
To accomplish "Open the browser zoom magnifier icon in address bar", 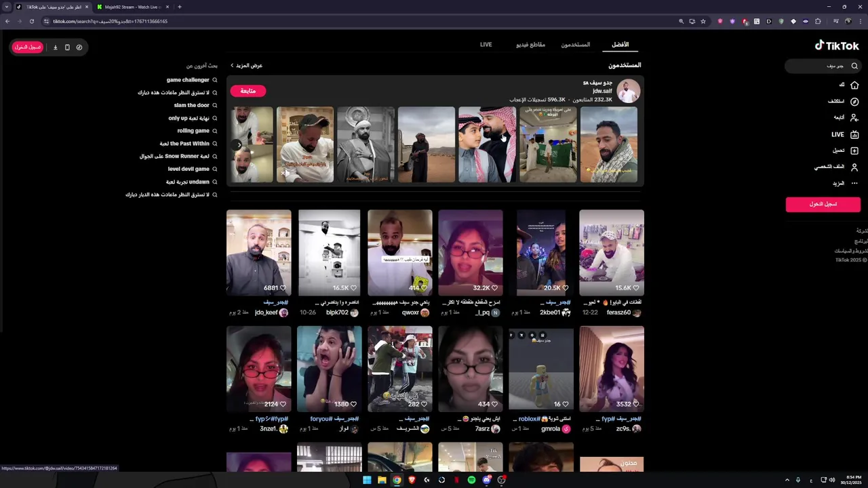I will tap(681, 21).
